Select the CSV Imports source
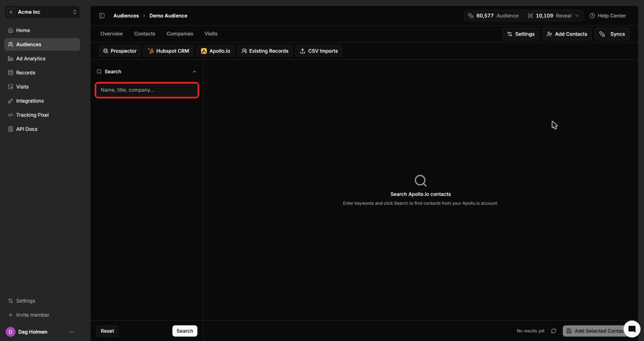Screen dimensions: 644x341 (x=319, y=51)
